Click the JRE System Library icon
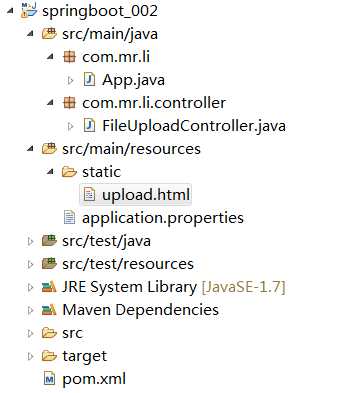 [x=49, y=287]
